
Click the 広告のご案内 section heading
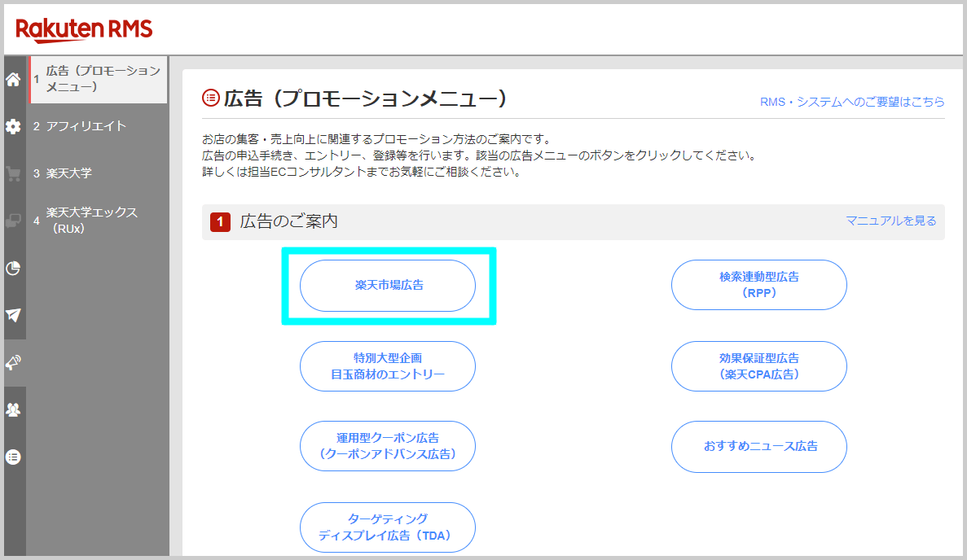pos(288,221)
